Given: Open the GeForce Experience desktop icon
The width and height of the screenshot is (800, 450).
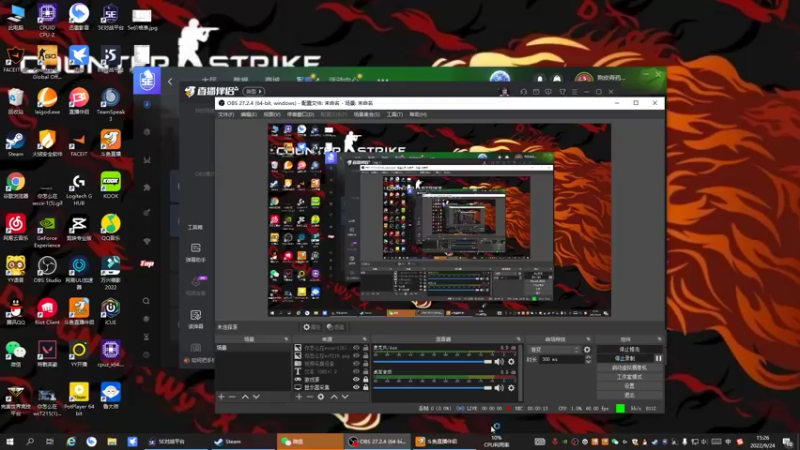Looking at the screenshot, I should tap(47, 232).
